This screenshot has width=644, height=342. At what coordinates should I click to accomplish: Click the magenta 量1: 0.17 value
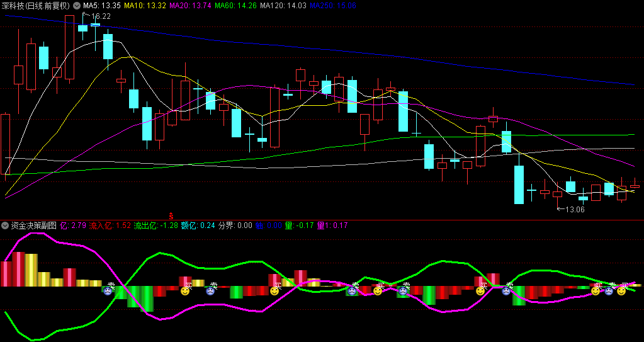[x=332, y=225]
